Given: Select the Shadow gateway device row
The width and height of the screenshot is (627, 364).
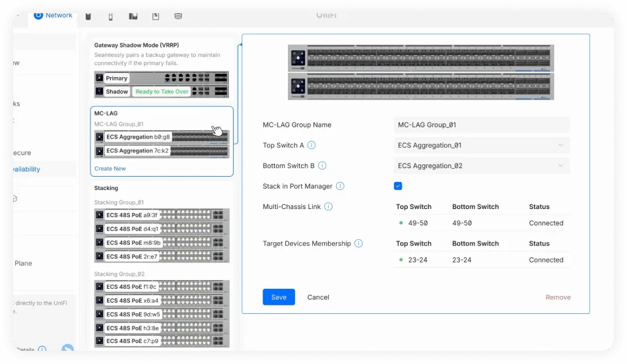Looking at the screenshot, I should tap(162, 92).
